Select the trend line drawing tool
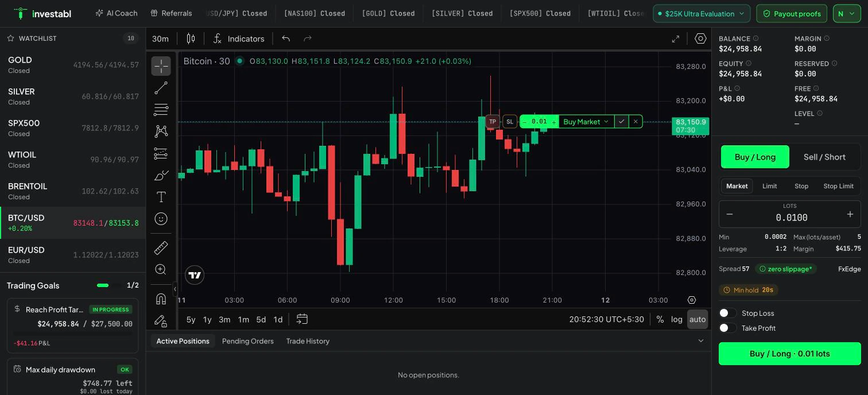The image size is (868, 395). click(161, 88)
